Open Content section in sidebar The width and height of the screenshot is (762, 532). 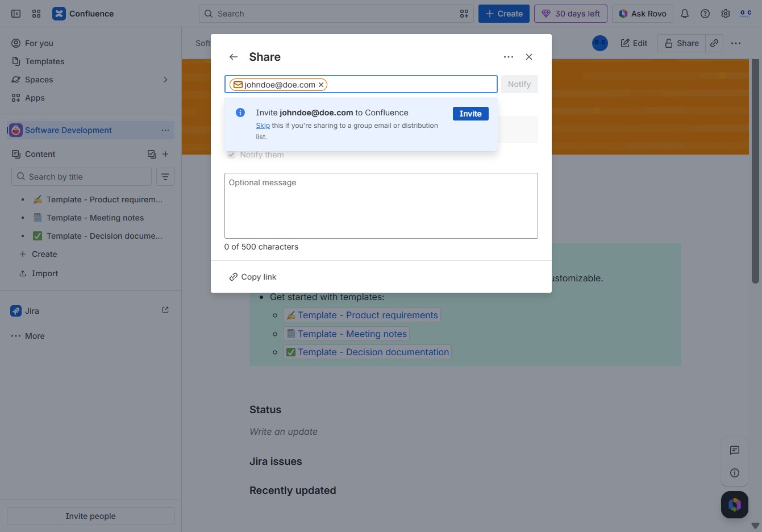40,154
